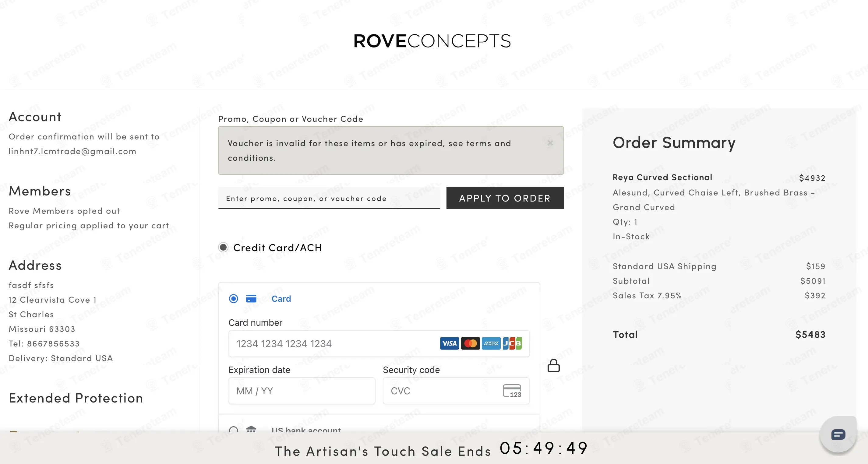Click the American Express logo icon
Viewport: 868px width, 464px height.
(x=491, y=343)
